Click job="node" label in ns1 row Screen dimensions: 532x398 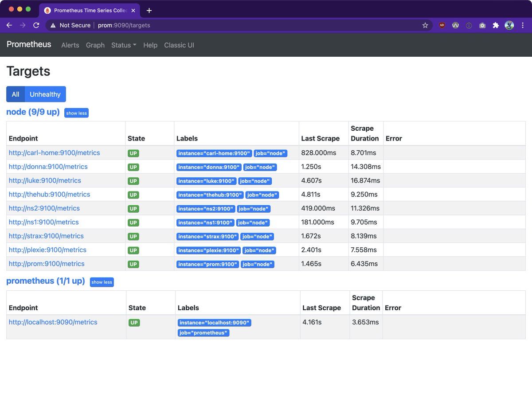[253, 222]
